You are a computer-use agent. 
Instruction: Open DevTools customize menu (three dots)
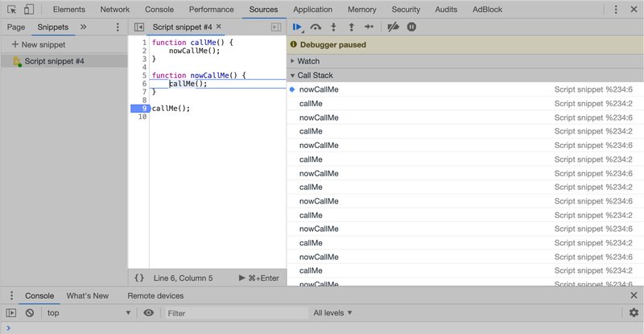pos(616,9)
